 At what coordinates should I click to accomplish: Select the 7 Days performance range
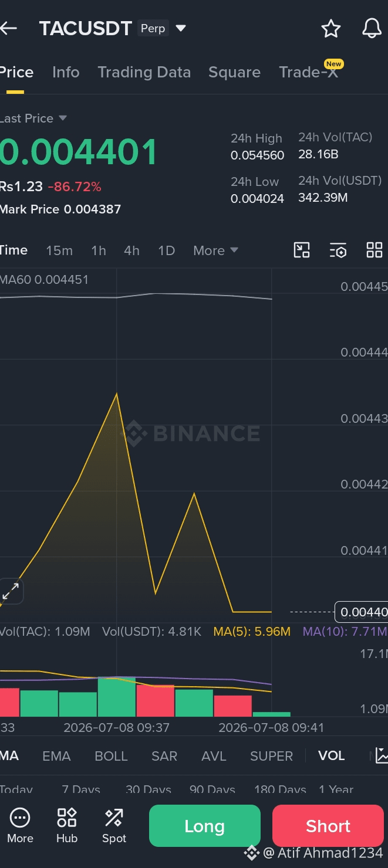click(x=81, y=789)
